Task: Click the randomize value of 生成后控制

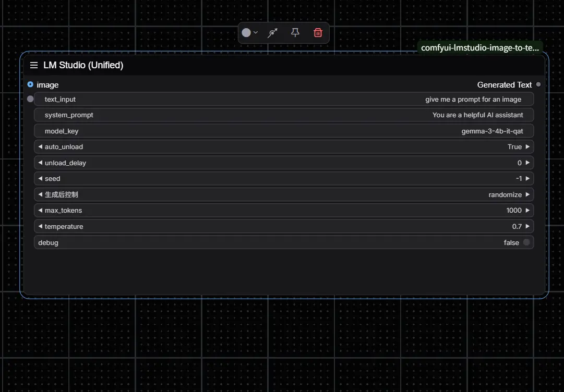Action: coord(505,195)
